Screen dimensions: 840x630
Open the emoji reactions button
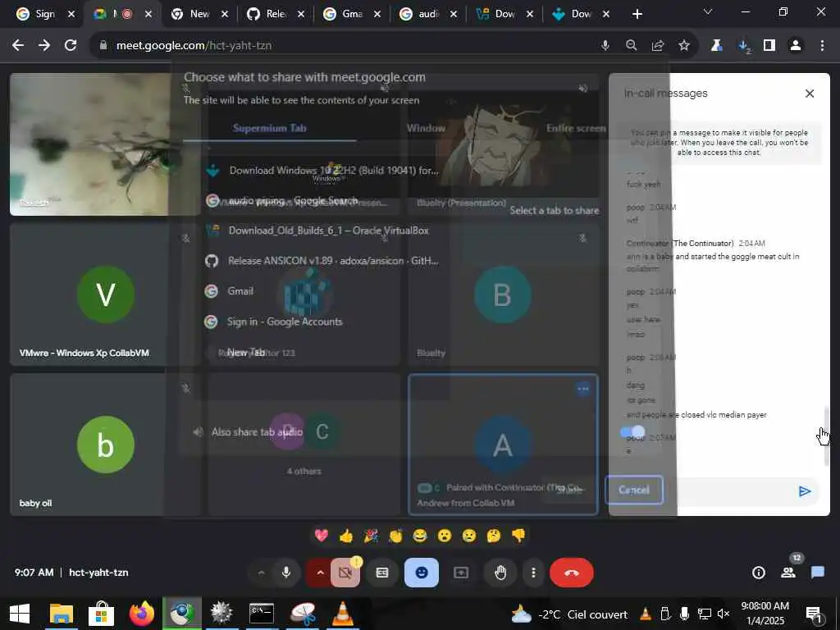click(422, 573)
